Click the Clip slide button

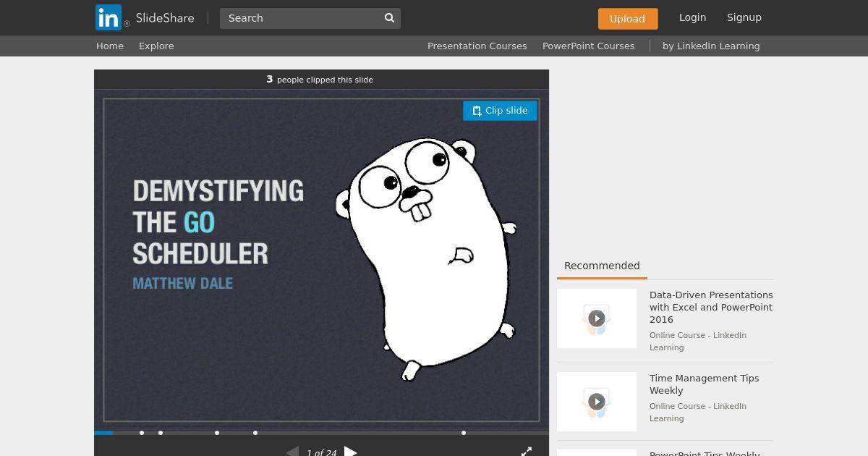point(500,111)
